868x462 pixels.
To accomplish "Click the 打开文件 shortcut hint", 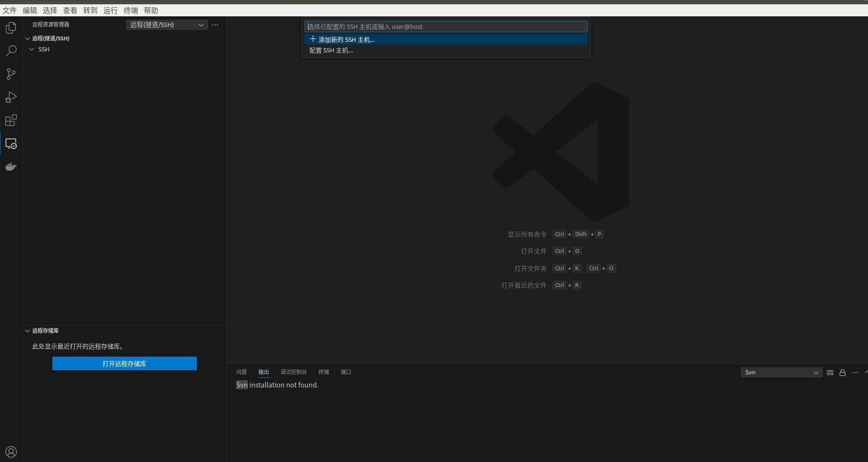I will pos(534,251).
